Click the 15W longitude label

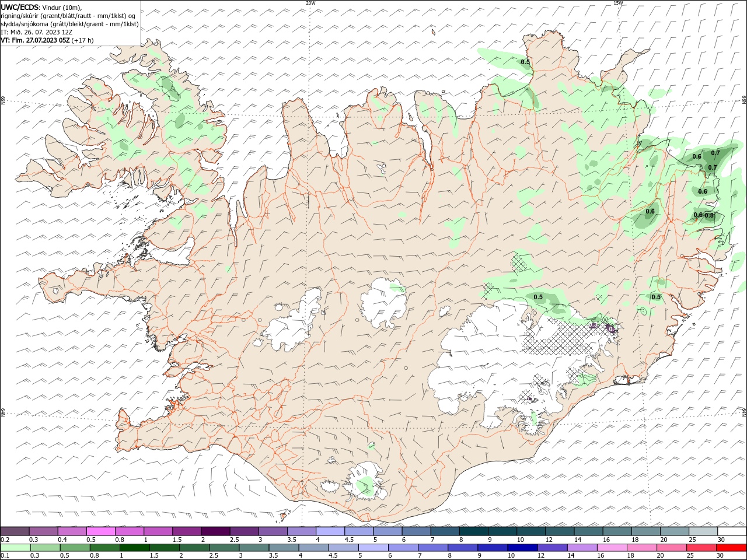click(x=618, y=3)
